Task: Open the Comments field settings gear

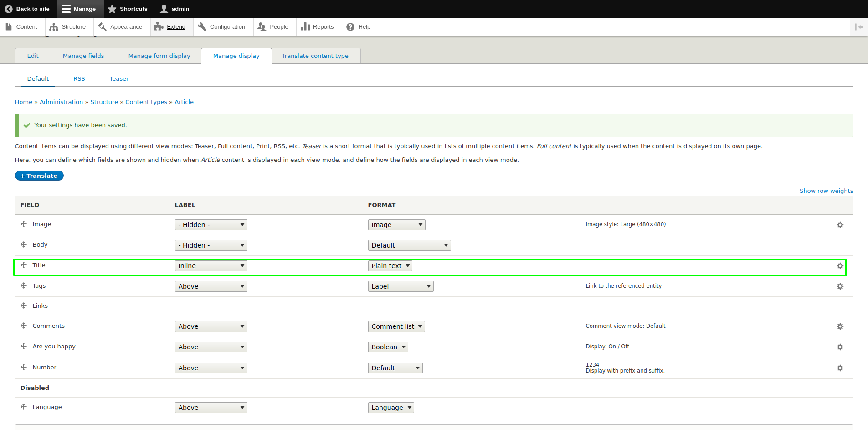Action: click(840, 326)
